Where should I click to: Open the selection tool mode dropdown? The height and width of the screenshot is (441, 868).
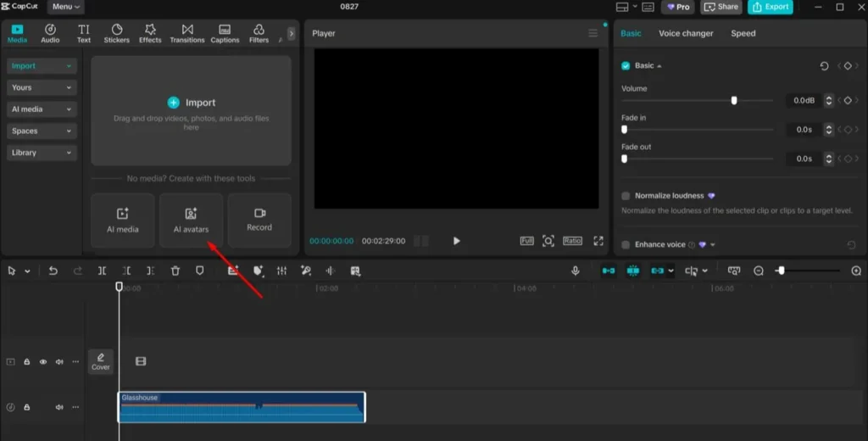[27, 271]
